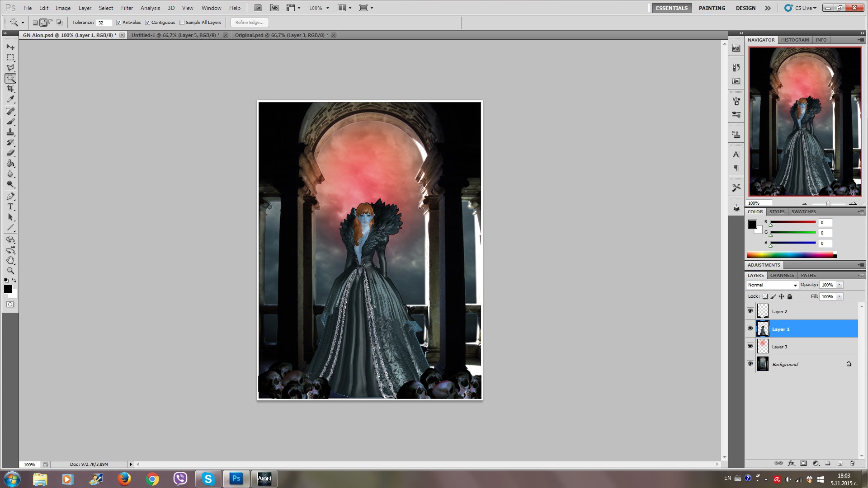
Task: Select the Crop tool
Action: (x=10, y=89)
